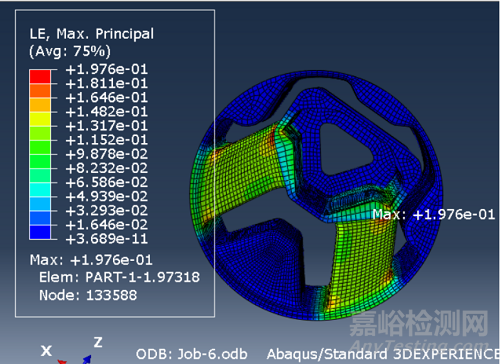Click the red legend color band

tap(40, 76)
